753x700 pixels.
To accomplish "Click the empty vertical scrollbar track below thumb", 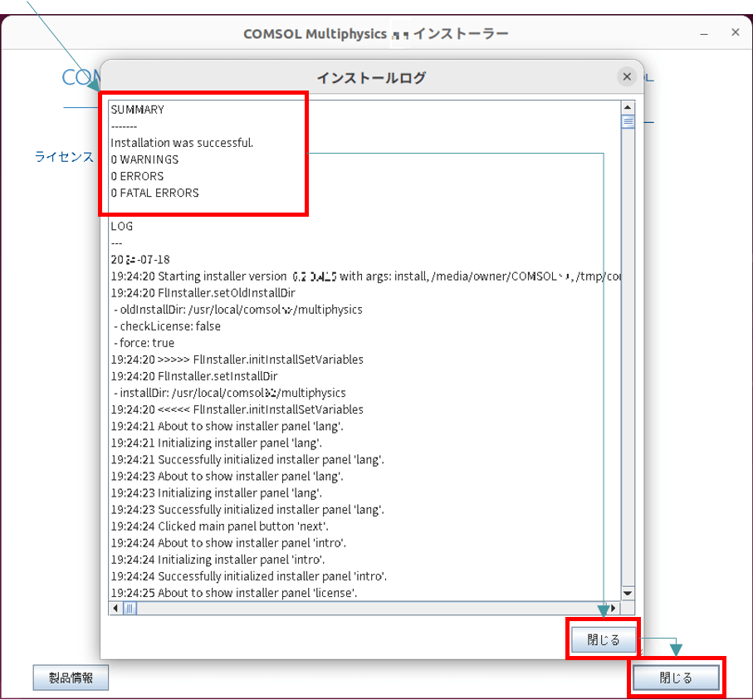I will (628, 374).
